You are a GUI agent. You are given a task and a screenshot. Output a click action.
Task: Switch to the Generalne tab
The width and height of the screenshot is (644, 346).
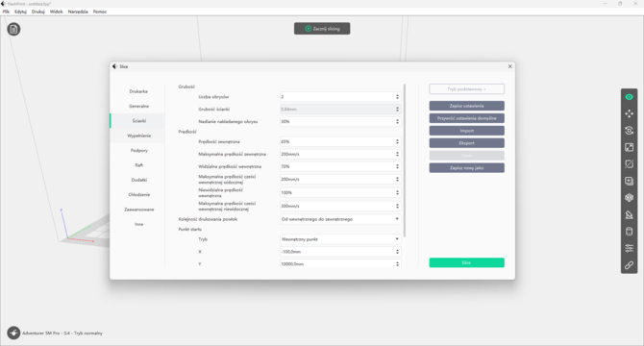click(x=138, y=107)
